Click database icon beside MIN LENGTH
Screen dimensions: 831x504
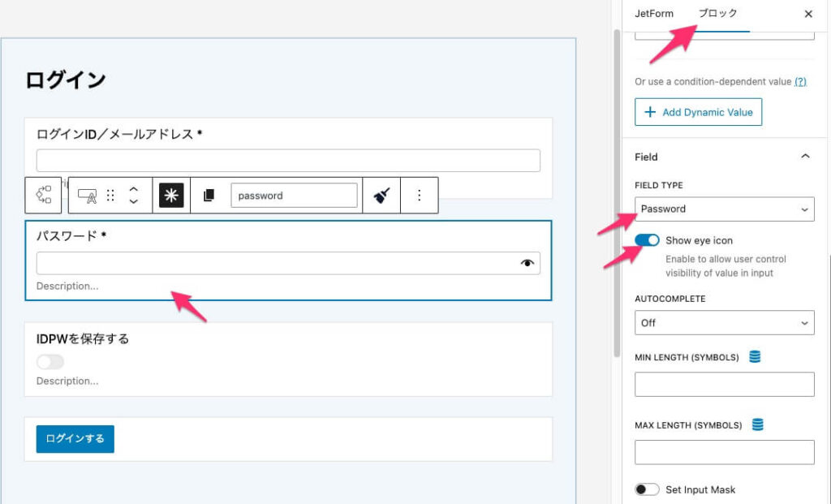pyautogui.click(x=755, y=357)
